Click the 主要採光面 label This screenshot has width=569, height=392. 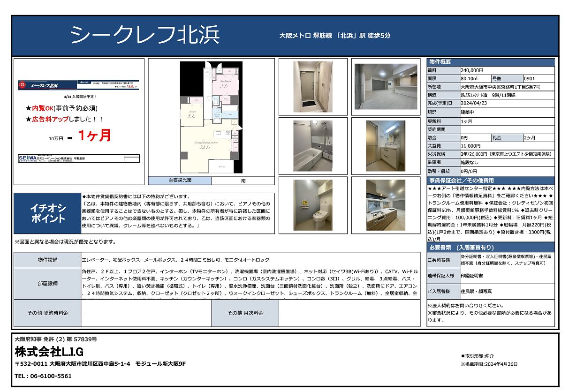tap(180, 181)
